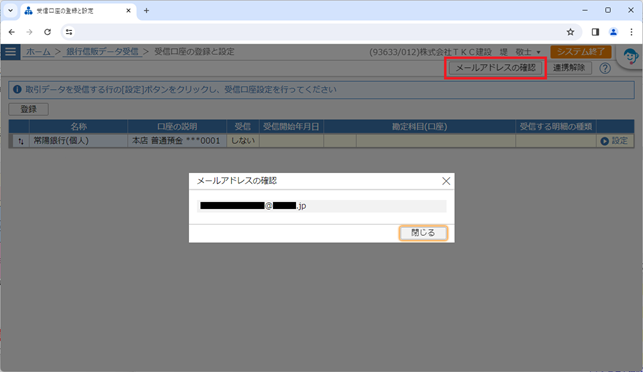This screenshot has width=643, height=372.
Task: Toggle the browser side panel icon
Action: [x=595, y=32]
